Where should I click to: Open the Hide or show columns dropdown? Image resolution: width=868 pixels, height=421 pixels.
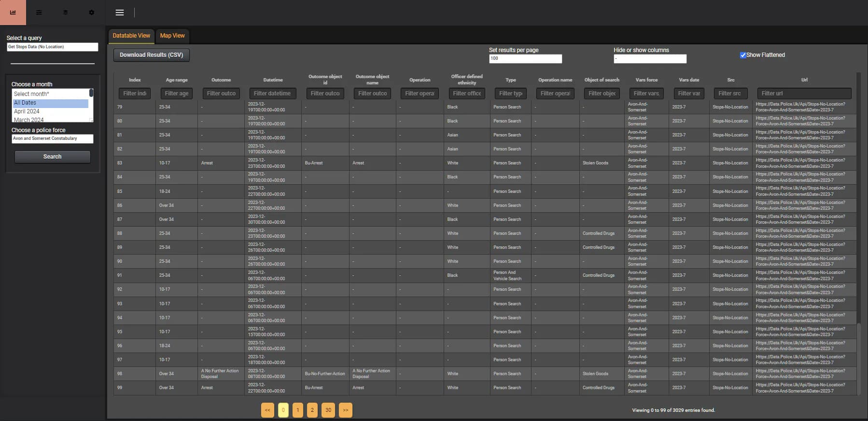(650, 59)
